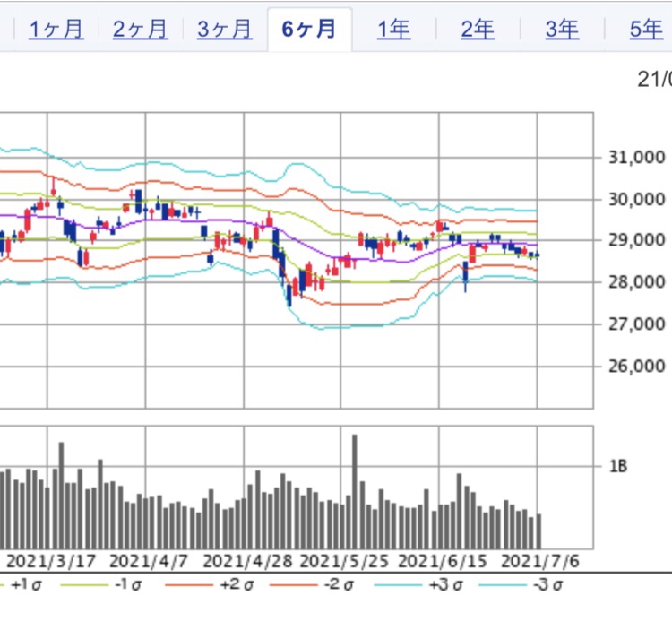Switch chart to 5年 range

point(647,30)
